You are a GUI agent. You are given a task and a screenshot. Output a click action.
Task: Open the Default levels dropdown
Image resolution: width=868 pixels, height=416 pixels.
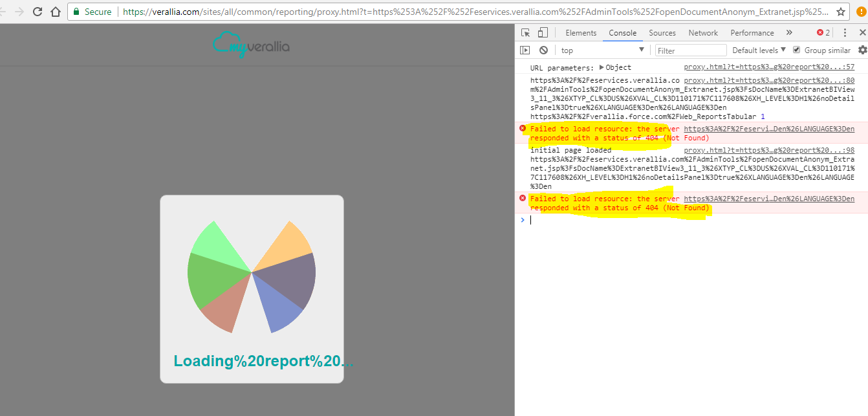[759, 50]
